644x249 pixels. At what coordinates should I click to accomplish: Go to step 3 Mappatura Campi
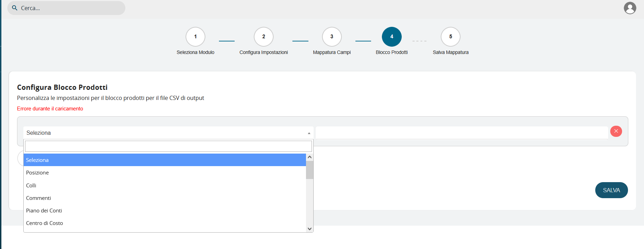pyautogui.click(x=332, y=37)
